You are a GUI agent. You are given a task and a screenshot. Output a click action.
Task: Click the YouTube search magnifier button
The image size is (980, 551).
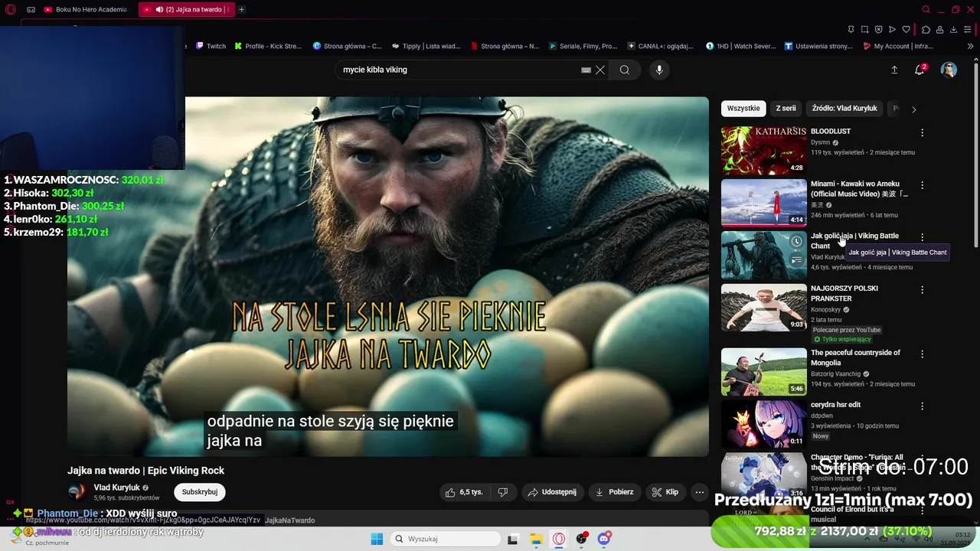click(x=625, y=70)
